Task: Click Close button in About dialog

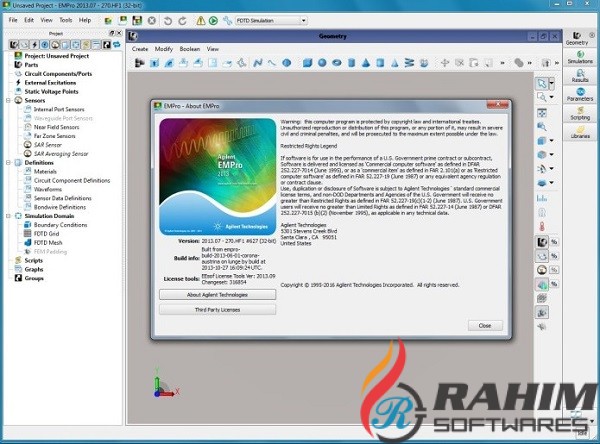Action: click(485, 326)
